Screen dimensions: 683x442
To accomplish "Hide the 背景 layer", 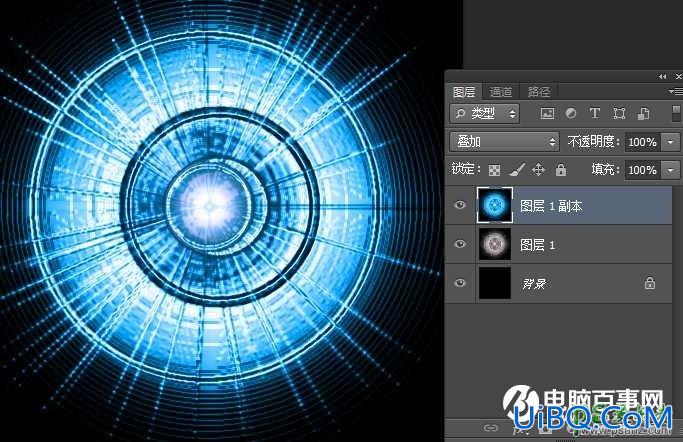I will [x=460, y=283].
